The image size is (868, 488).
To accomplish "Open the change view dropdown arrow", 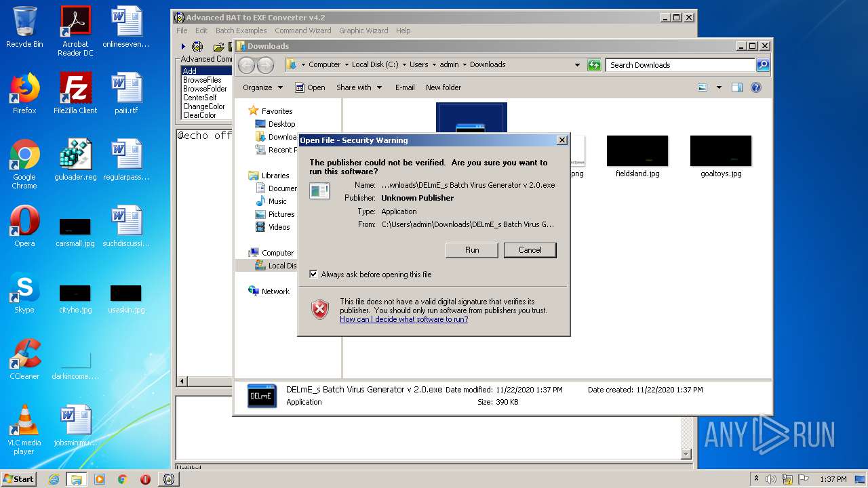I will (x=719, y=87).
